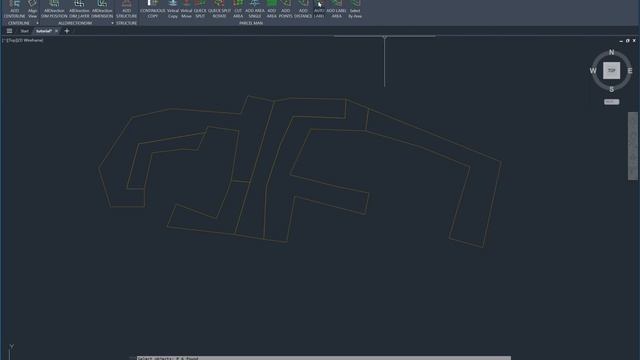Open the Structure panel title

pyautogui.click(x=127, y=23)
